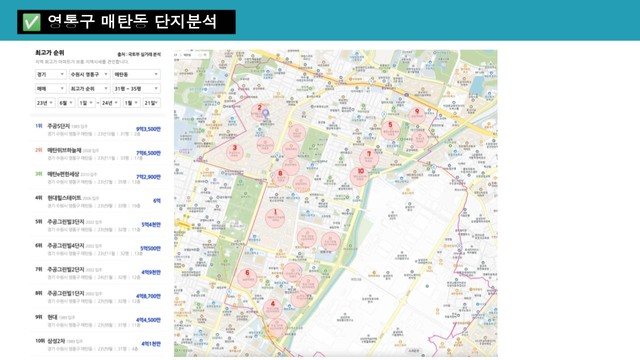The width and height of the screenshot is (640, 360).
Task: Select map marker number 3
Action: [x=235, y=152]
